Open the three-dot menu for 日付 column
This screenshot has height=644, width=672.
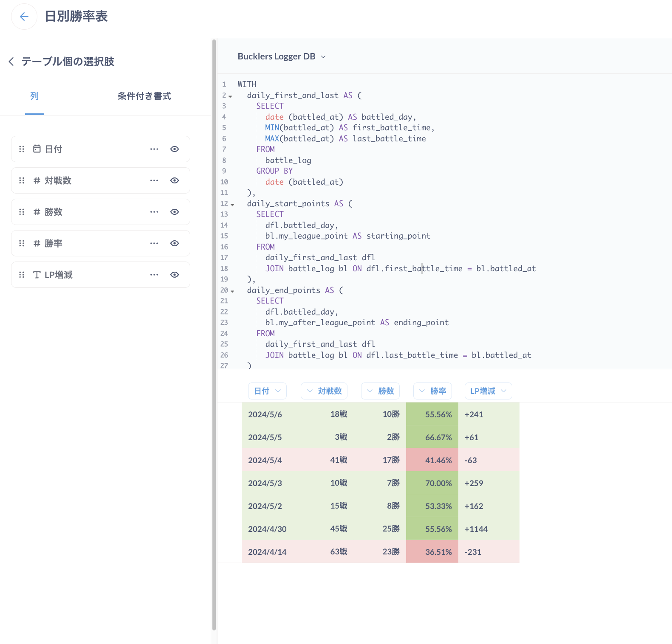[x=154, y=149]
